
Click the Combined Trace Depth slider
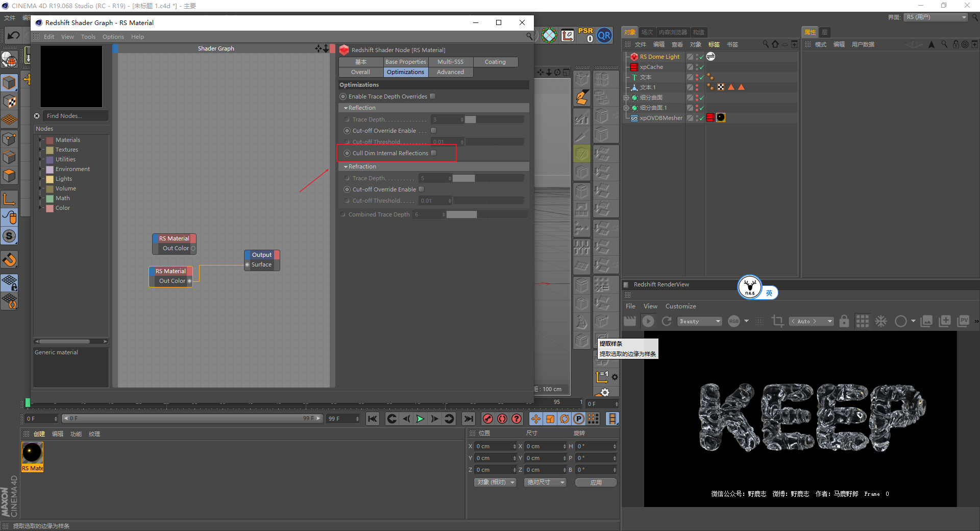[487, 214]
